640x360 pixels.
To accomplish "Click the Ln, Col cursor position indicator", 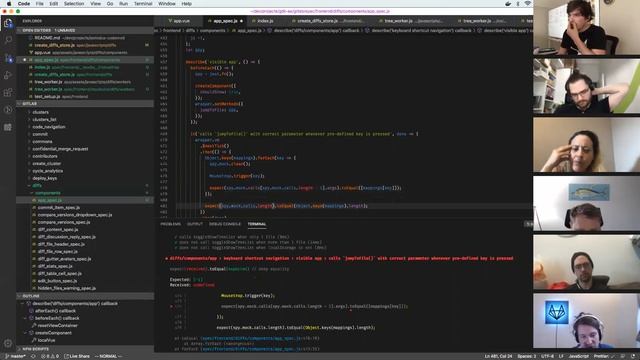I will click(498, 356).
